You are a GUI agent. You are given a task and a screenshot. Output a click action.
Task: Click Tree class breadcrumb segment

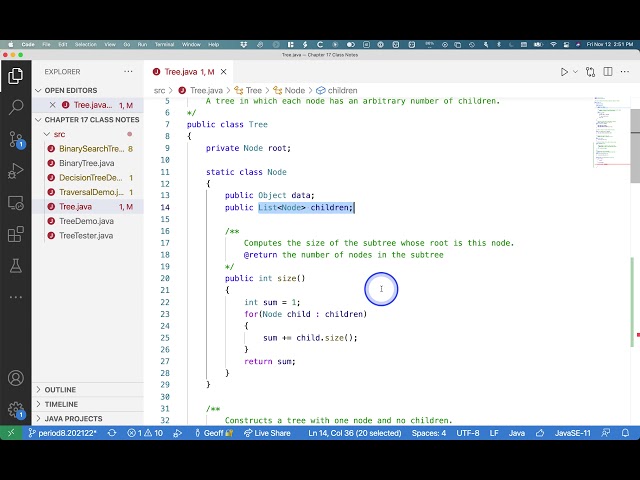point(248,90)
